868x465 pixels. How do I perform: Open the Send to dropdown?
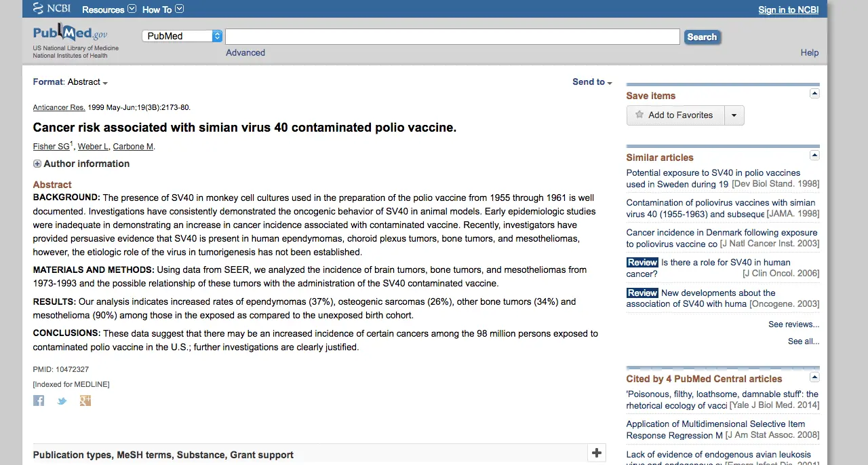[x=592, y=82]
